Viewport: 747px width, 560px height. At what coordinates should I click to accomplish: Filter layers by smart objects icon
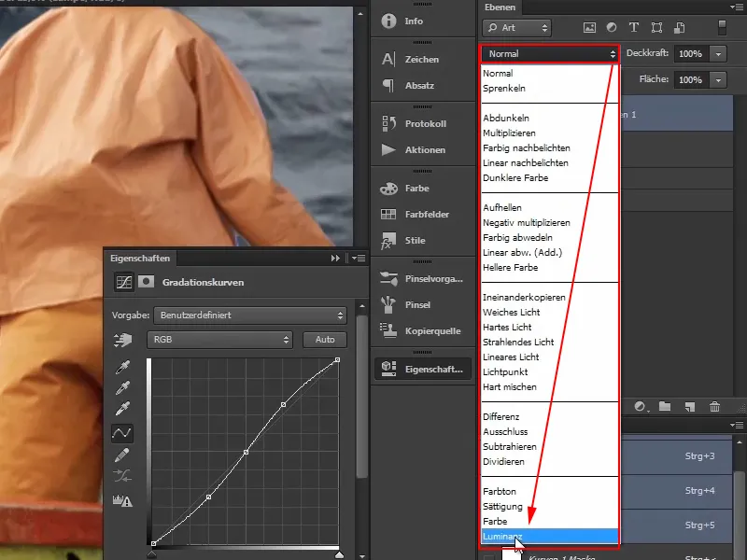tap(680, 28)
